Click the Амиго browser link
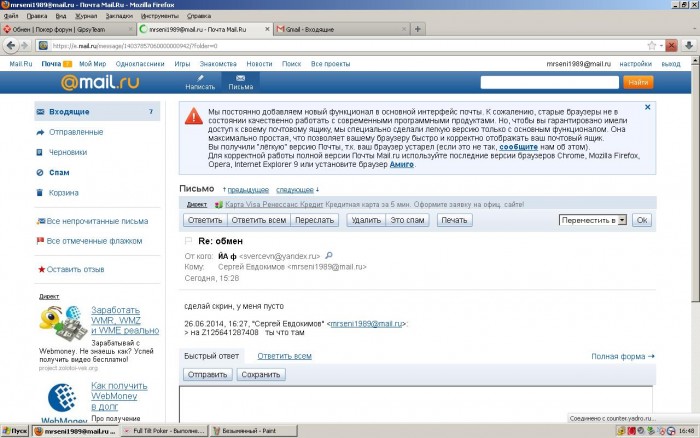700x438 pixels. pyautogui.click(x=401, y=164)
